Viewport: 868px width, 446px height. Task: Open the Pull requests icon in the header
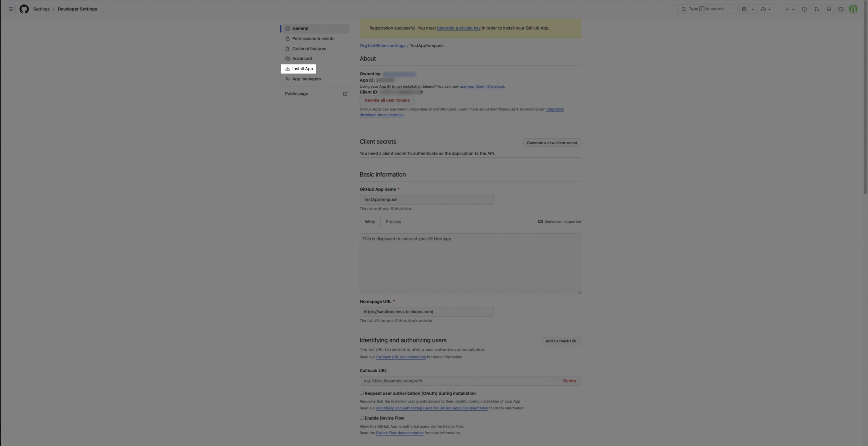817,9
